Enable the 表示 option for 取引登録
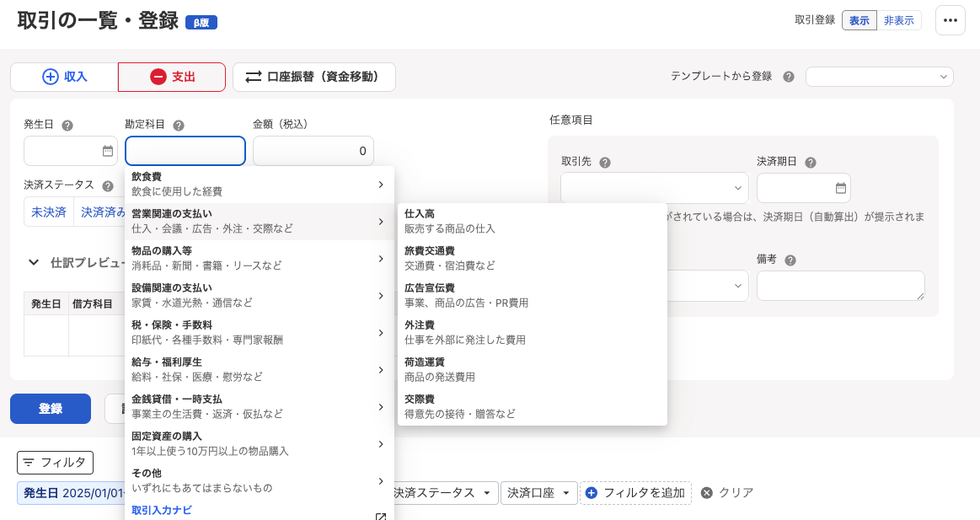This screenshot has height=520, width=980. point(859,19)
